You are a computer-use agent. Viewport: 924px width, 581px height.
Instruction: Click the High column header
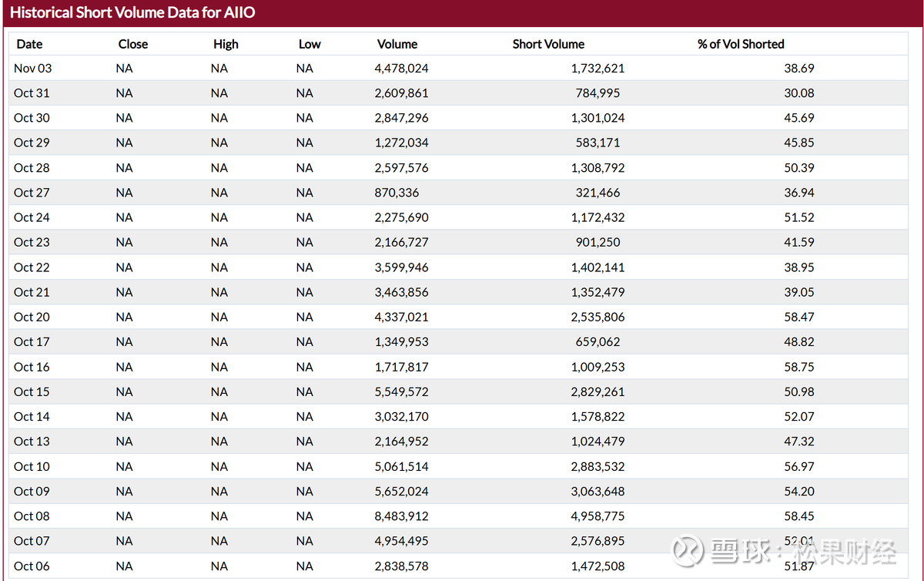(226, 44)
